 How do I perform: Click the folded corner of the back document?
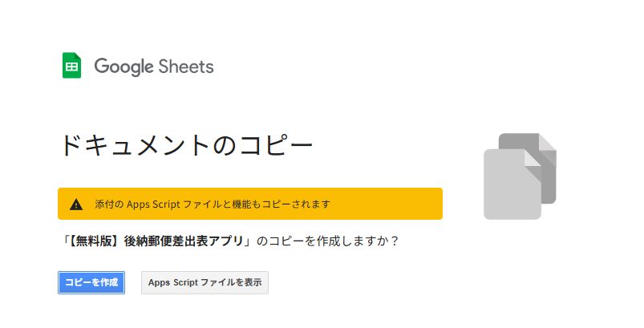[548, 141]
